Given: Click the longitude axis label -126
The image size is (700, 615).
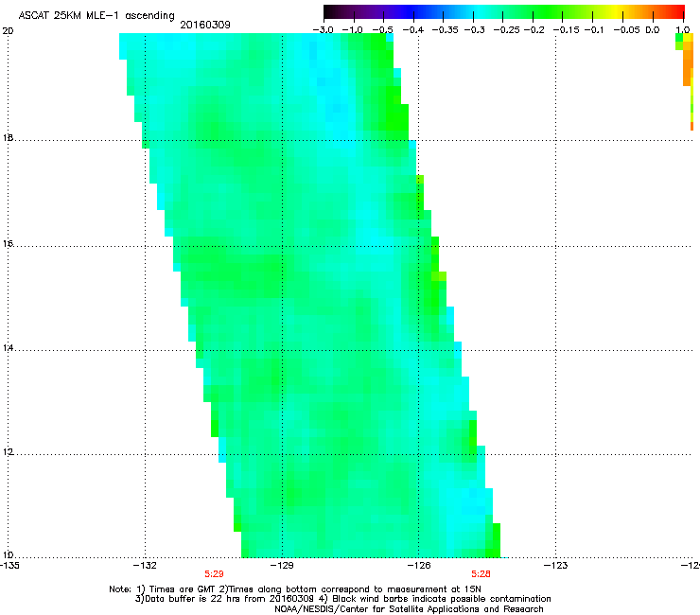Looking at the screenshot, I should (419, 566).
